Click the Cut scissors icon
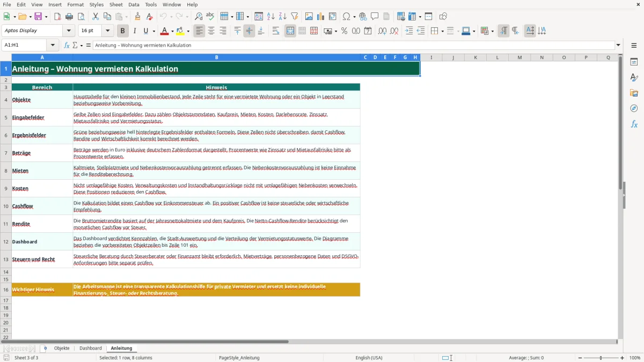 [x=96, y=17]
